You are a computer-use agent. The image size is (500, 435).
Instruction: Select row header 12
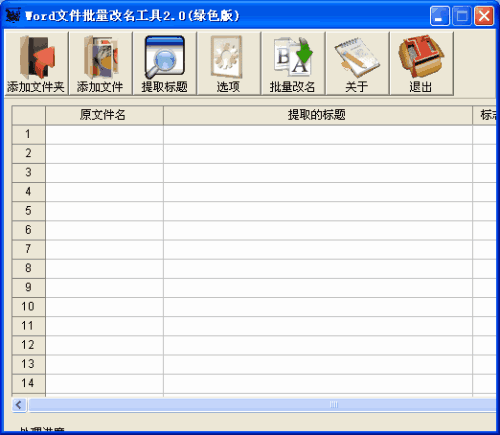[29, 345]
